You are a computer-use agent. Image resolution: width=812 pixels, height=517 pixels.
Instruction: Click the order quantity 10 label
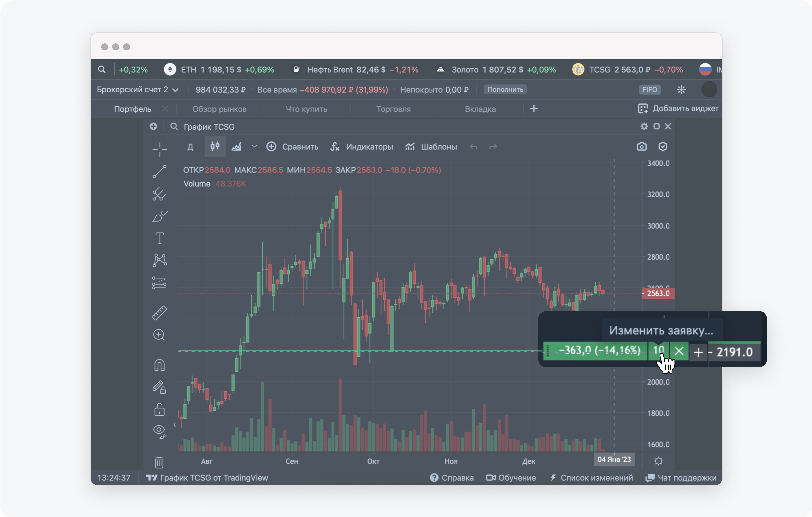point(658,351)
